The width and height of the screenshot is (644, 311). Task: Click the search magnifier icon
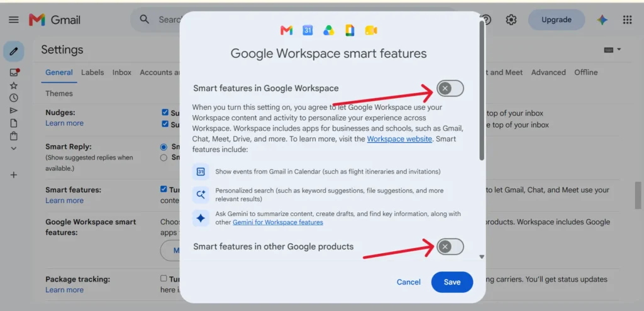tap(144, 19)
